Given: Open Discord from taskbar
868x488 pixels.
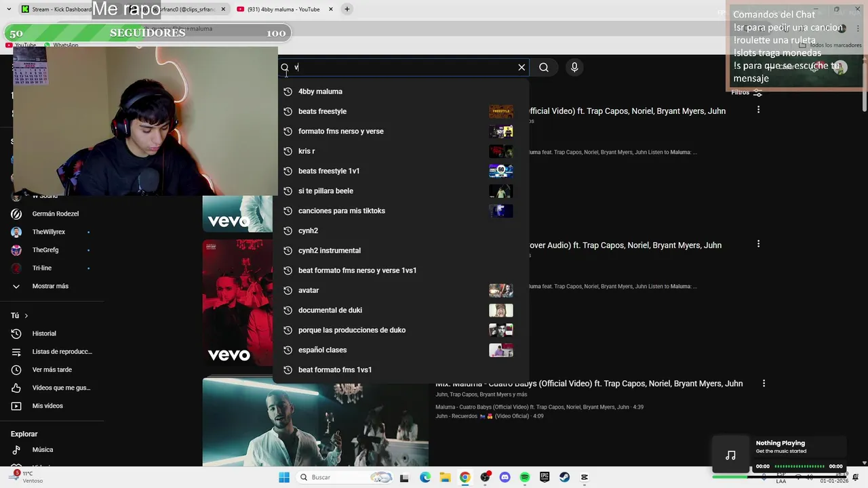Looking at the screenshot, I should pos(505,477).
